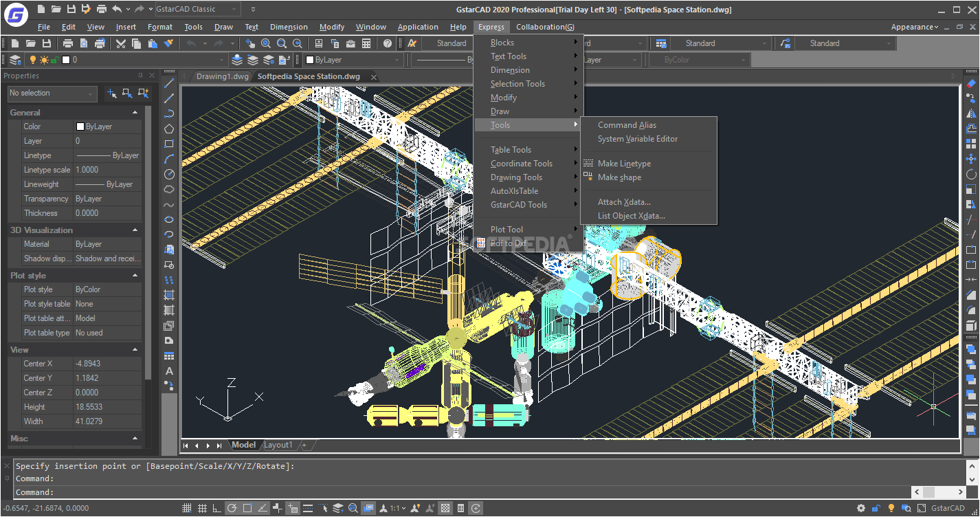Switch to the Drawing1.dwg tab
980x517 pixels.
tap(222, 76)
